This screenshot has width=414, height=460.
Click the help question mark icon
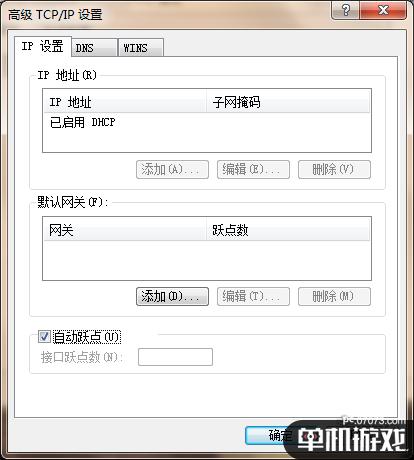click(x=345, y=10)
